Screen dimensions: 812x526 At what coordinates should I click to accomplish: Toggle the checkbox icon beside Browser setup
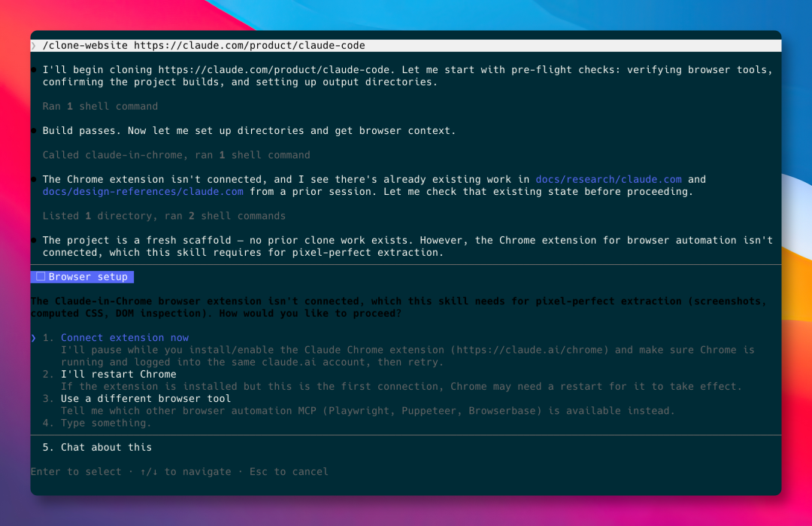[41, 277]
